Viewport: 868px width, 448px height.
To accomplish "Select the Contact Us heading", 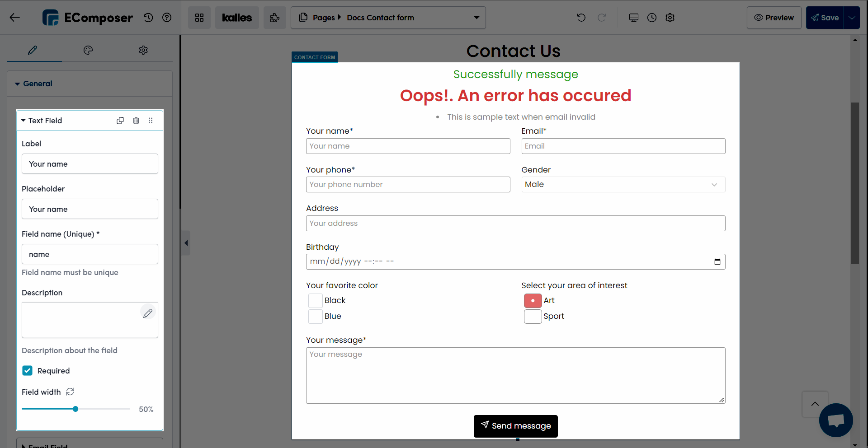I will pos(514,51).
